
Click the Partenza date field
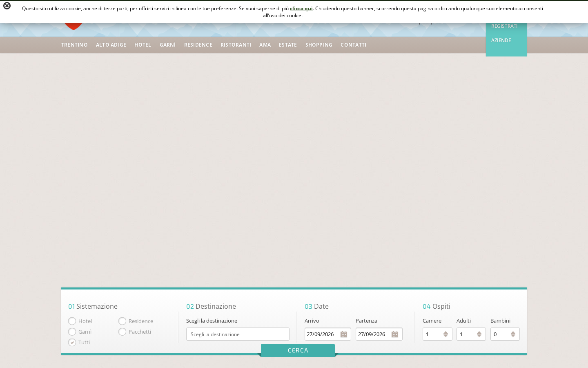pos(379,334)
